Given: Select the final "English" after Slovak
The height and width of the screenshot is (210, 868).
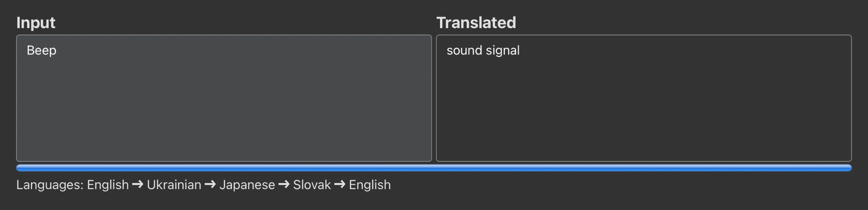Looking at the screenshot, I should 370,185.
